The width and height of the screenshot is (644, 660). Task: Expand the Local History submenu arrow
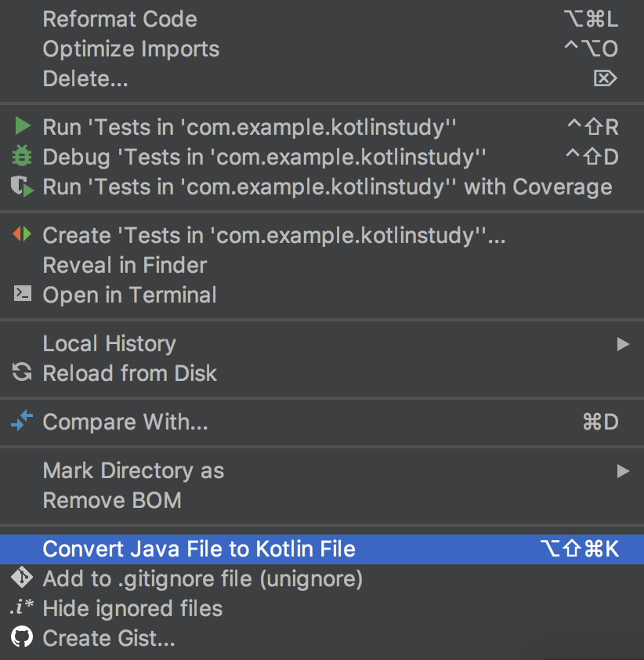click(x=623, y=344)
